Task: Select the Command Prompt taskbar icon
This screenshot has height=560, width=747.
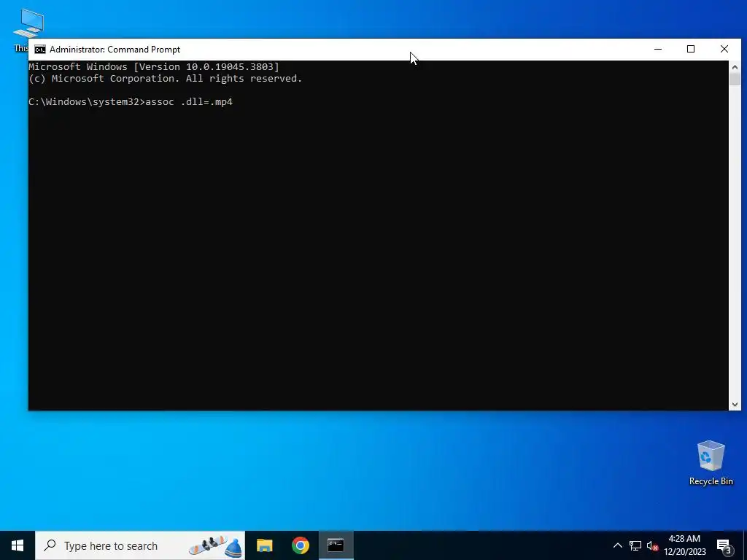Action: pyautogui.click(x=336, y=545)
